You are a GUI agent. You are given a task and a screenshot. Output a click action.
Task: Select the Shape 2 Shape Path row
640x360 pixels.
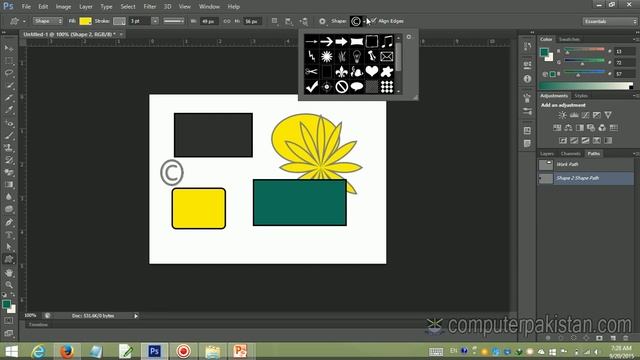[x=586, y=178]
